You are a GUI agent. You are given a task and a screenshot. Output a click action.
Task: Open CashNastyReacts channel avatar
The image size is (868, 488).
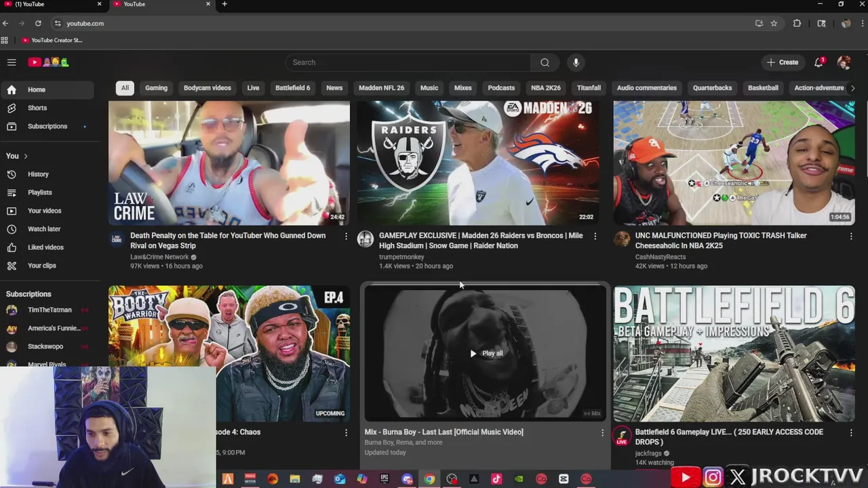tap(622, 239)
